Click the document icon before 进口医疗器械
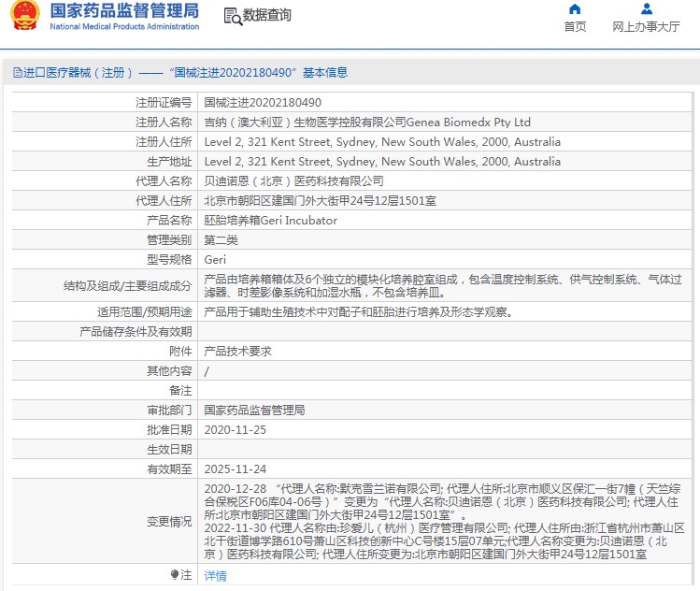The width and height of the screenshot is (700, 591). [x=17, y=72]
